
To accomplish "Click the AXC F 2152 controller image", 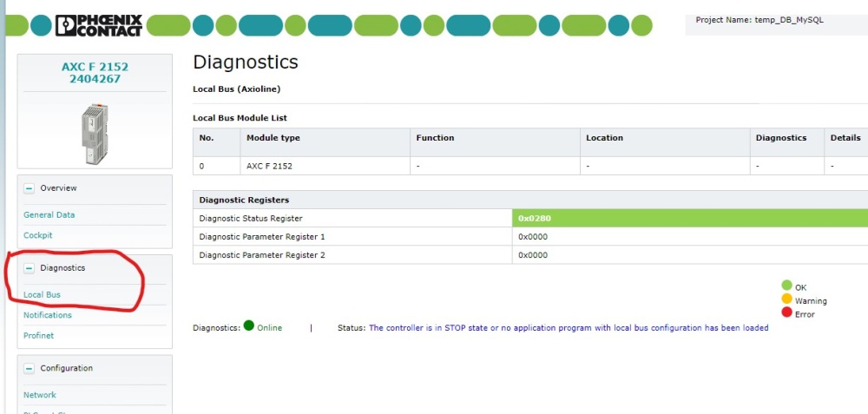I will (x=95, y=133).
